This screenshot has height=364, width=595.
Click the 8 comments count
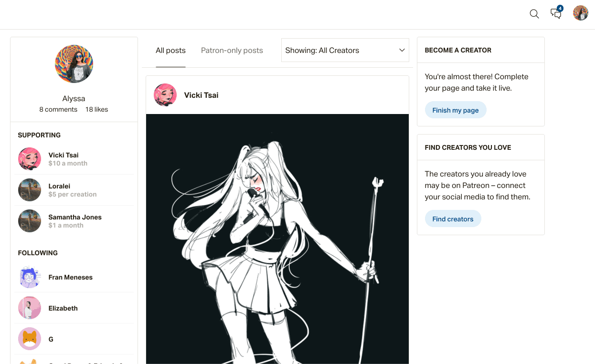point(58,109)
